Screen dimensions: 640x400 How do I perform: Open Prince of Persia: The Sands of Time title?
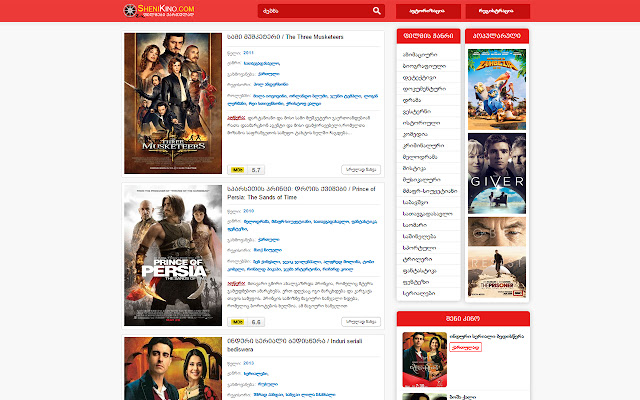[x=301, y=193]
